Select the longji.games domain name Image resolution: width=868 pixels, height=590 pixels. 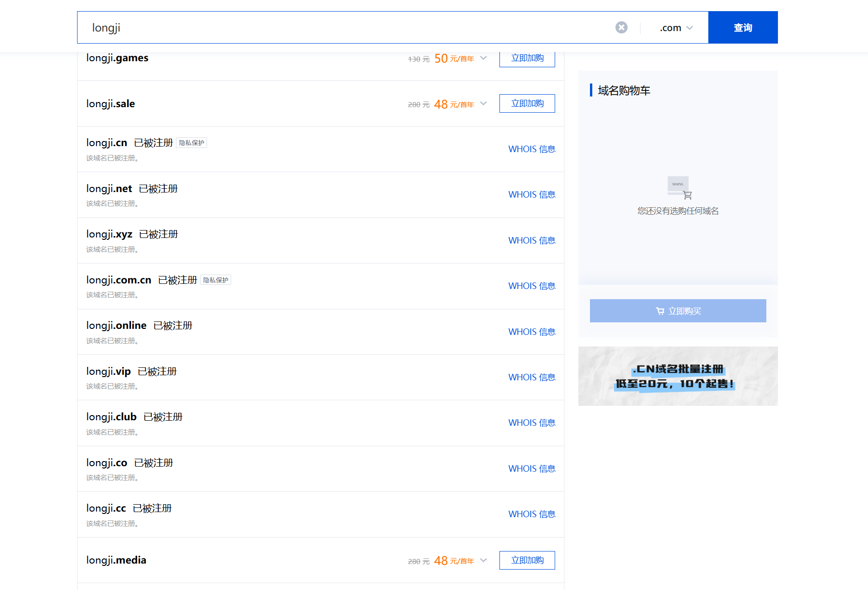(117, 58)
